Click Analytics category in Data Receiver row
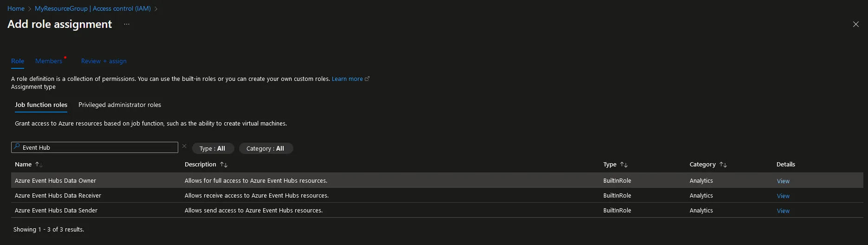 pyautogui.click(x=701, y=195)
